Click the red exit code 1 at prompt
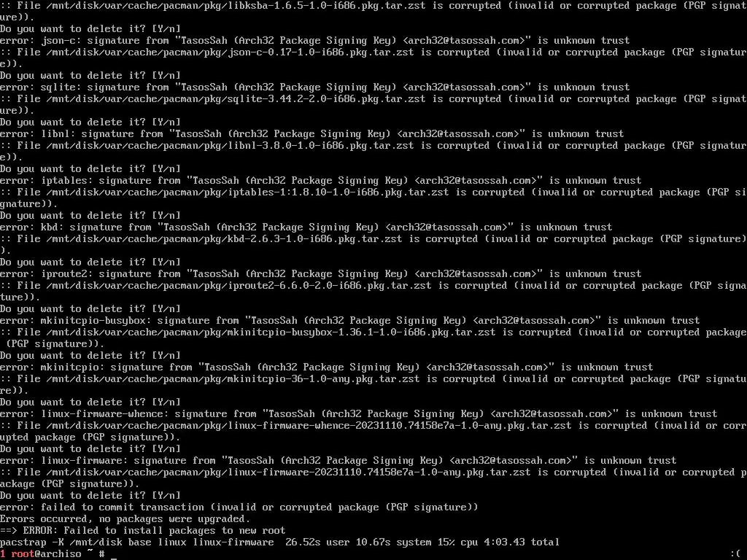The height and width of the screenshot is (560, 747). tap(3, 554)
